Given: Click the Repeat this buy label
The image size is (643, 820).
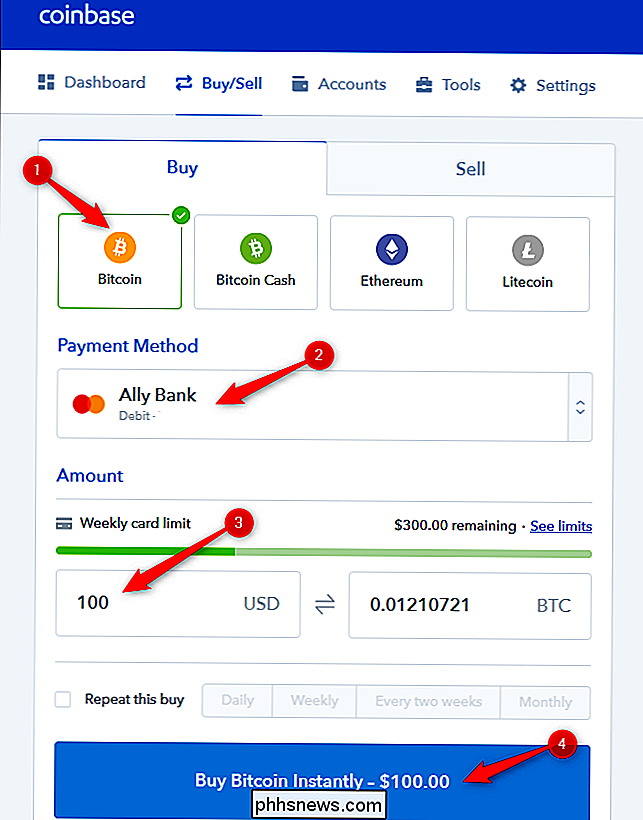Looking at the screenshot, I should (134, 699).
